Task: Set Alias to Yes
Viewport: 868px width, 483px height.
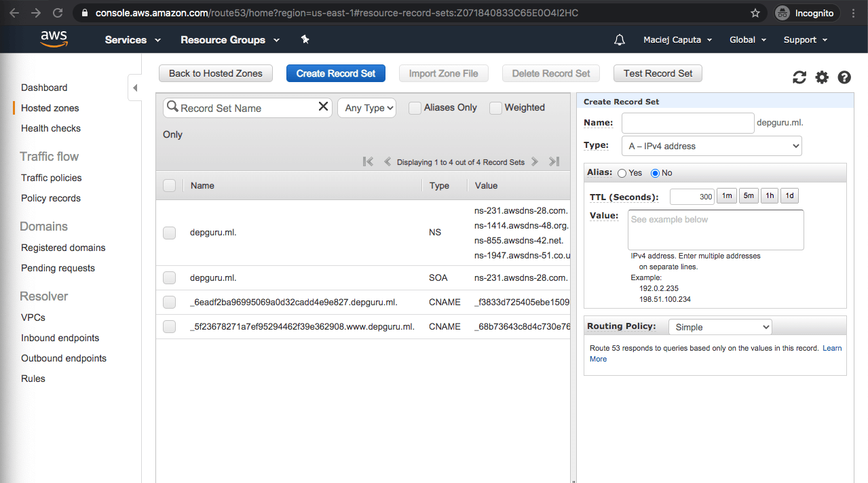Action: (622, 173)
